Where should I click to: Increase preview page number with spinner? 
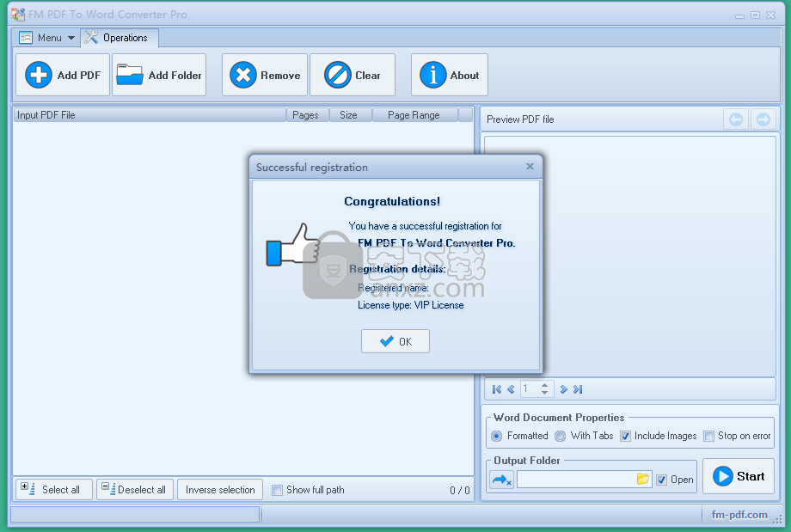[545, 386]
